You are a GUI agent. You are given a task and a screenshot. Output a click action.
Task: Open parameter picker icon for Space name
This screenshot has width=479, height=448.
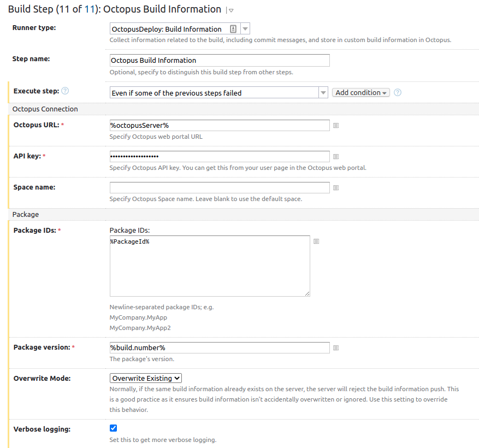coord(336,188)
